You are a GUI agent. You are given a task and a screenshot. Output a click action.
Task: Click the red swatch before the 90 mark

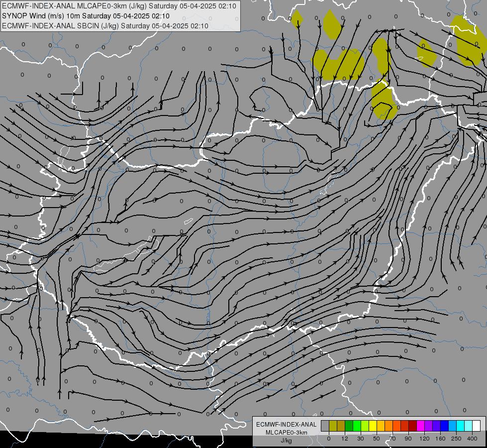(x=405, y=426)
